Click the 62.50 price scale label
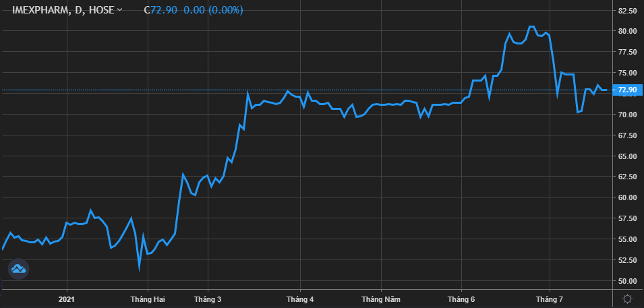This screenshot has width=644, height=308. [628, 177]
